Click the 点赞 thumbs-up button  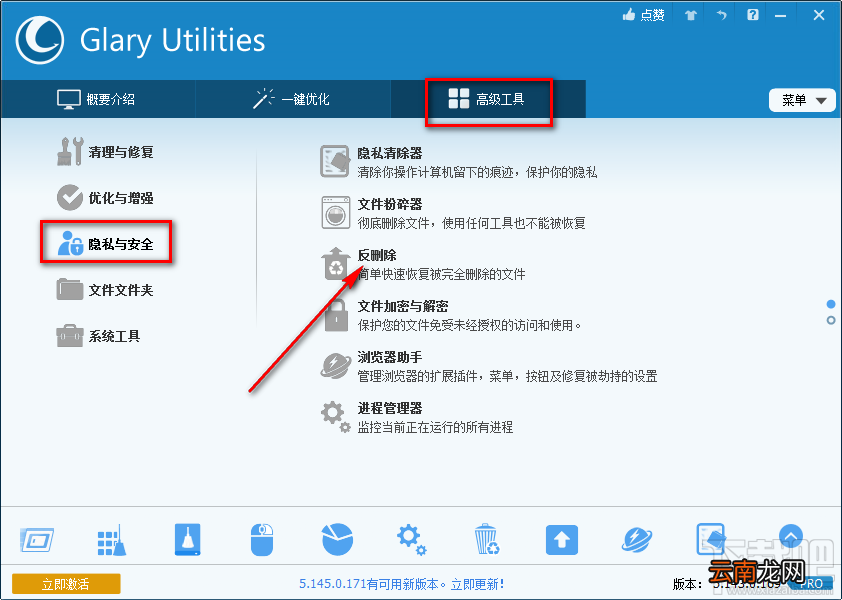point(643,15)
